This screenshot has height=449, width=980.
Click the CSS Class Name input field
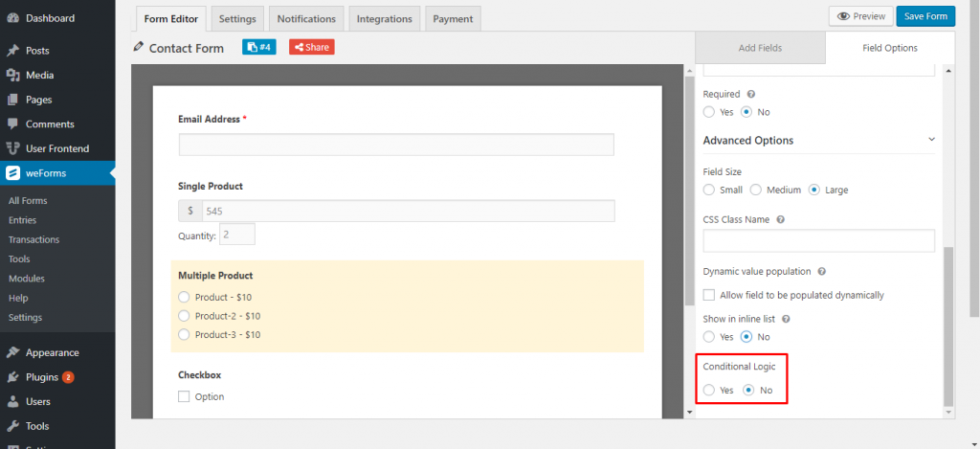pos(819,240)
